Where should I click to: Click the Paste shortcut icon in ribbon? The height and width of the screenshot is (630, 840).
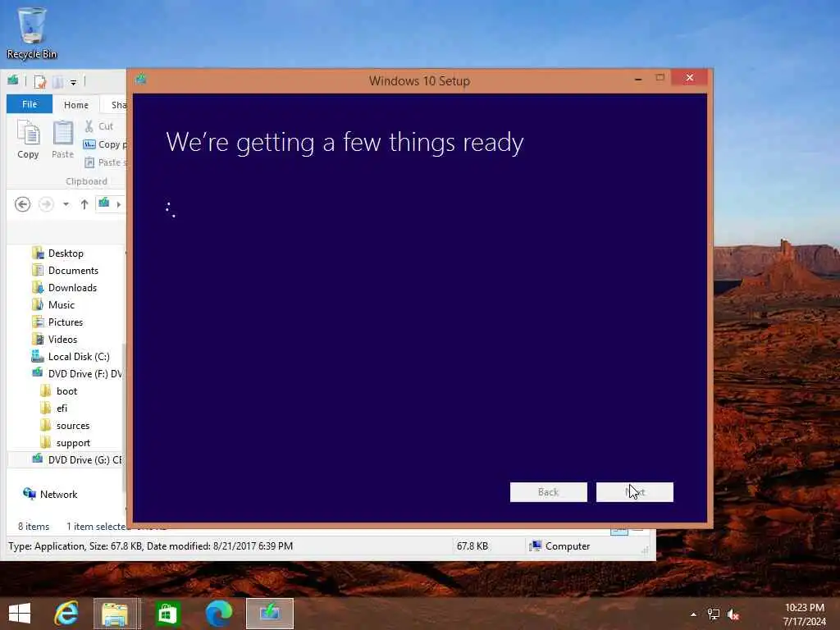tap(89, 162)
